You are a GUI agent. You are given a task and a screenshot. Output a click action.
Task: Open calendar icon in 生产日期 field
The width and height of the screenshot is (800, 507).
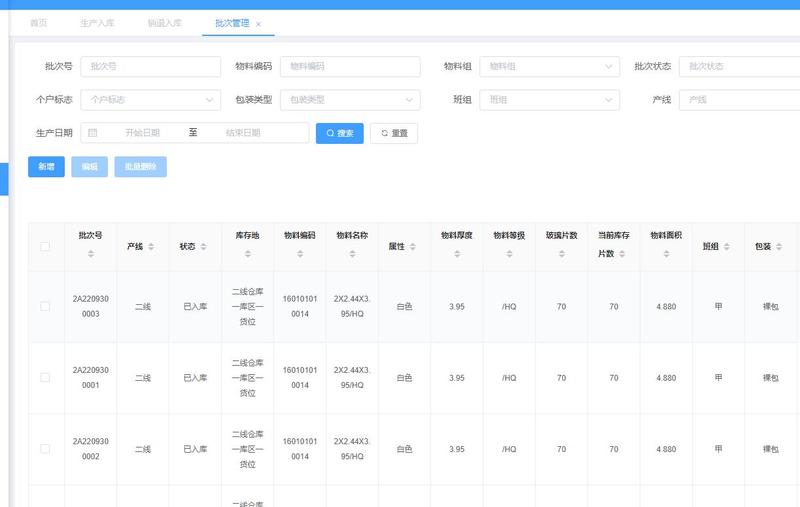pos(92,133)
